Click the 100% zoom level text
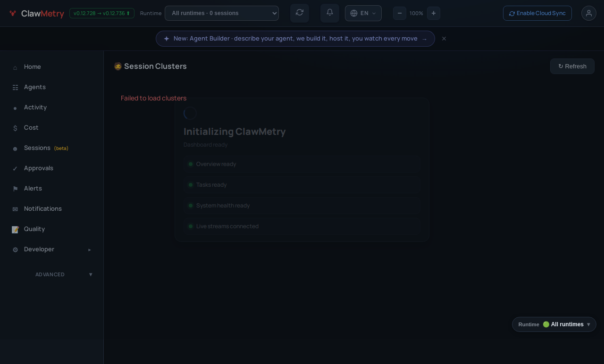604x364 pixels. click(416, 13)
